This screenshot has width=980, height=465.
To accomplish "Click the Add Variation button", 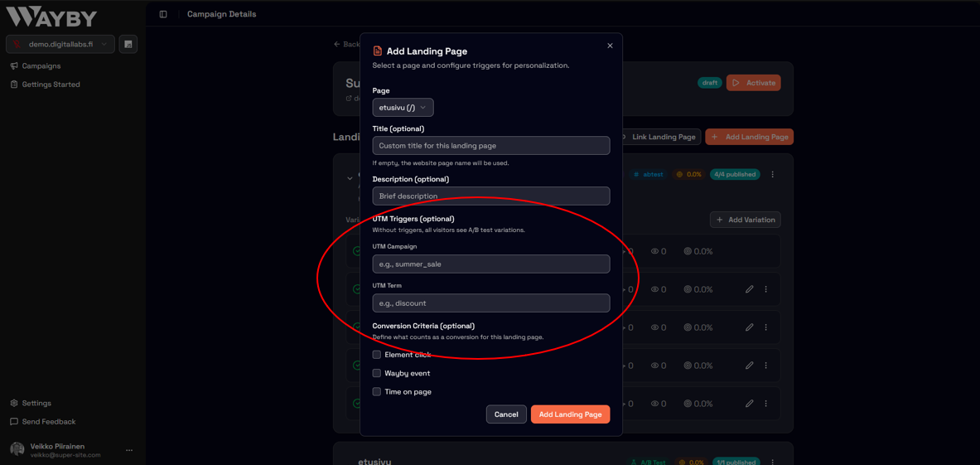I will point(745,220).
